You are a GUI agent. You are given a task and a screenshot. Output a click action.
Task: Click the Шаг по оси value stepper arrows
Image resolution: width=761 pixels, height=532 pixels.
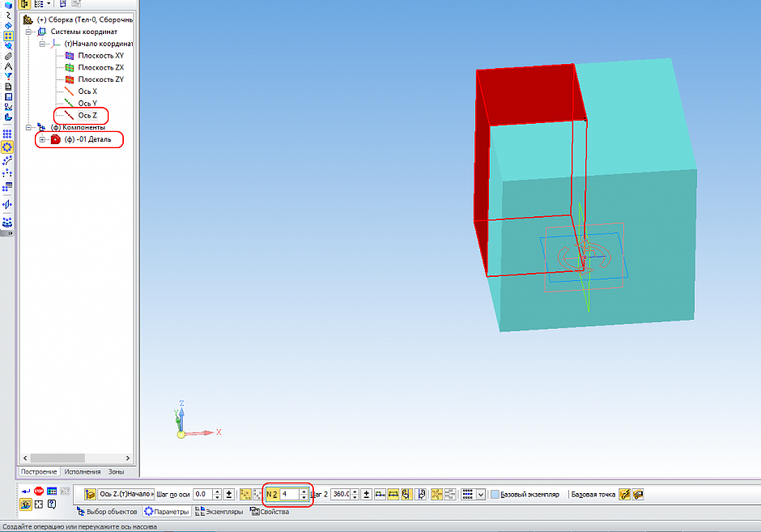(218, 494)
